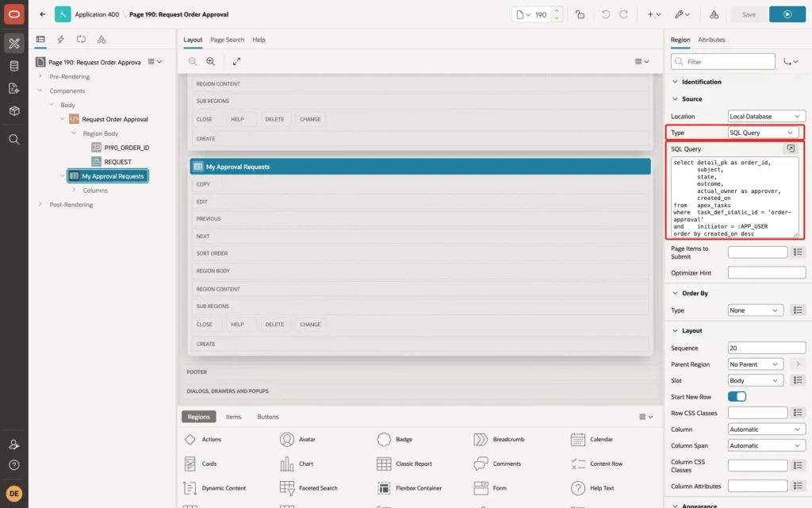Expand the Columns tree node
812x508 pixels.
(74, 190)
